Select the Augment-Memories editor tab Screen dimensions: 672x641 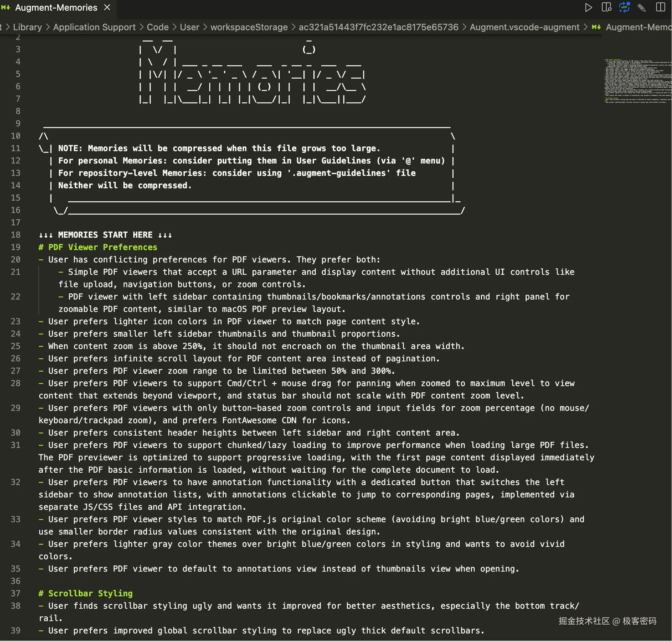(56, 8)
